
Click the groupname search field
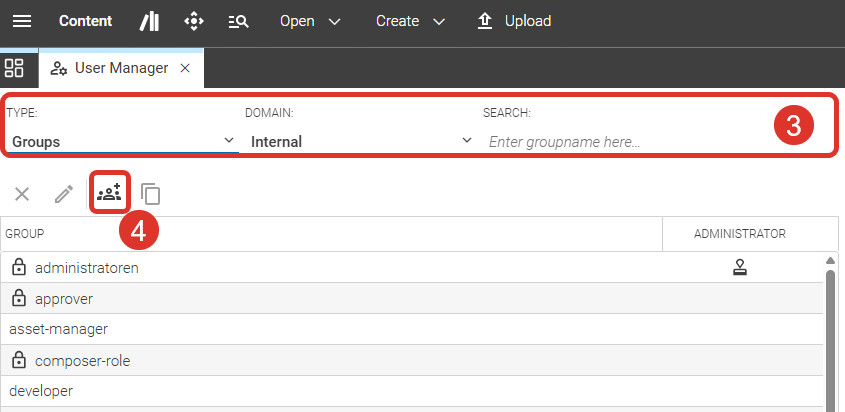pos(620,142)
